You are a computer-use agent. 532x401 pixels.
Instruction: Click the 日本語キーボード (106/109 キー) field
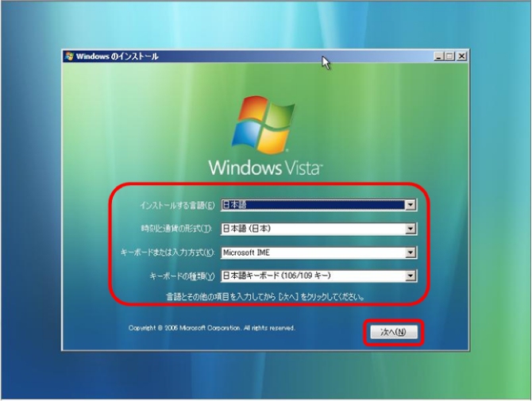coord(311,276)
